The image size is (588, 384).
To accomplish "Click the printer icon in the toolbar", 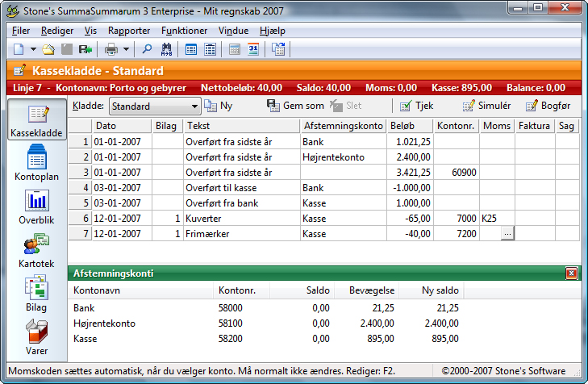I will [x=111, y=49].
